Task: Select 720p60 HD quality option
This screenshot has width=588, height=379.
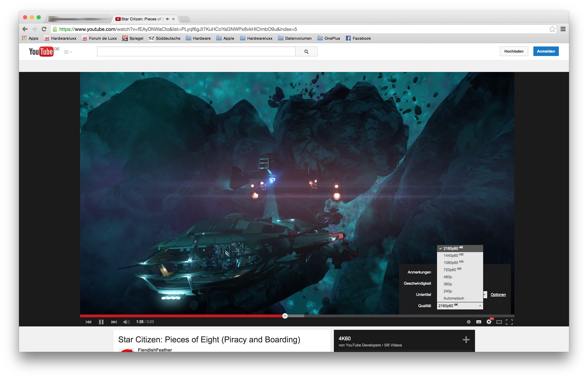Action: [460, 270]
